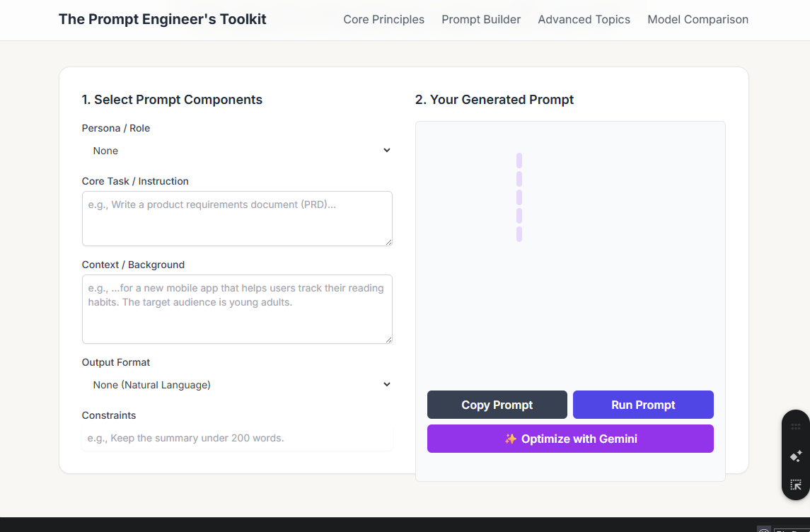Click the AI sparkle icon in the floating toolbar
This screenshot has height=532, width=810.
pyautogui.click(x=796, y=456)
